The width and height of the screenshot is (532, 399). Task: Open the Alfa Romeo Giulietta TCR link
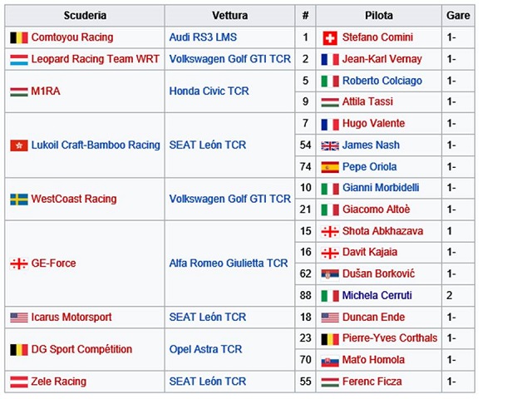(x=229, y=264)
